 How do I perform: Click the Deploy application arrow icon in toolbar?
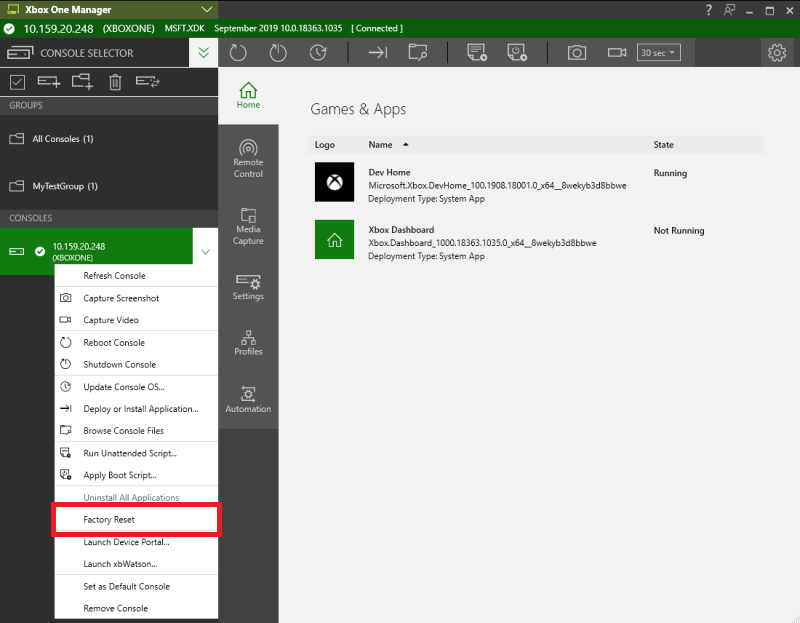pos(378,53)
